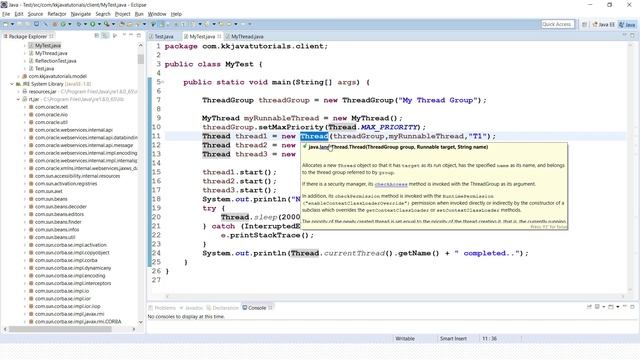Open the Search menu
This screenshot has width=640, height=360.
coord(103,14)
